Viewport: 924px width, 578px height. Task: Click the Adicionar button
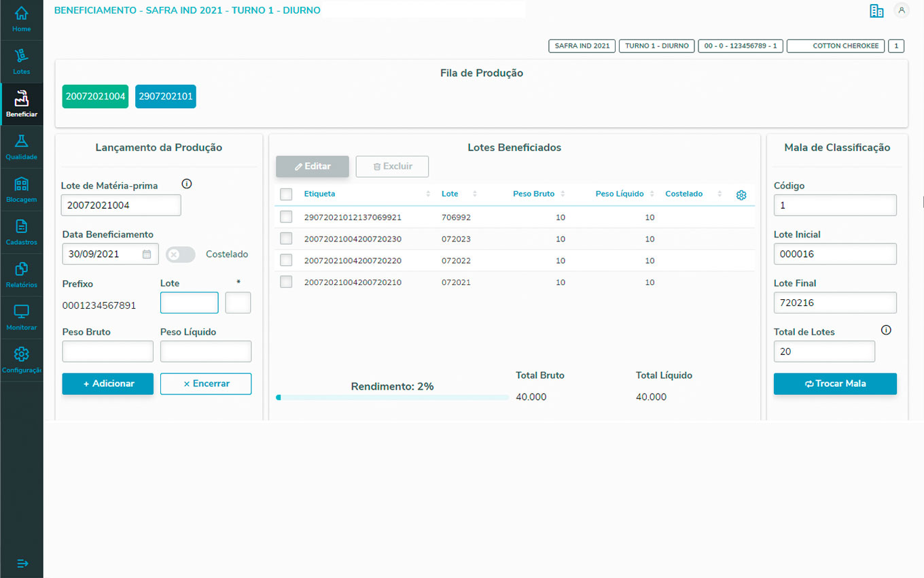coord(108,384)
